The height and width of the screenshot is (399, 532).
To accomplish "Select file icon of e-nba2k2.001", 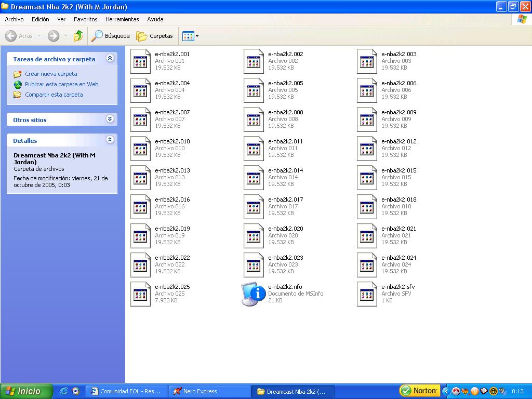I will (140, 61).
